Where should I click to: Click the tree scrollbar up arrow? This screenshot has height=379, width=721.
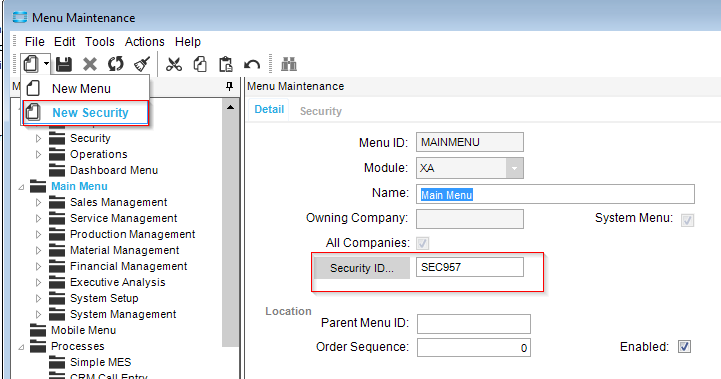pos(230,107)
